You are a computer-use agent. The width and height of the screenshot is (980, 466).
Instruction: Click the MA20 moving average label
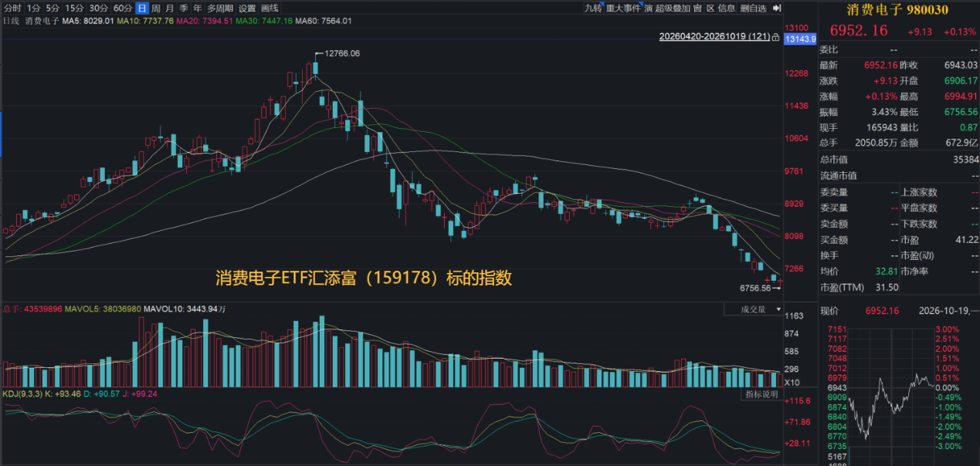click(x=205, y=21)
